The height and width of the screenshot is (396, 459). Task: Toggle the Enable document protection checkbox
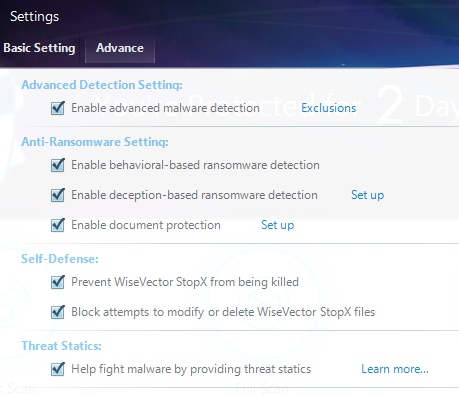tap(58, 225)
